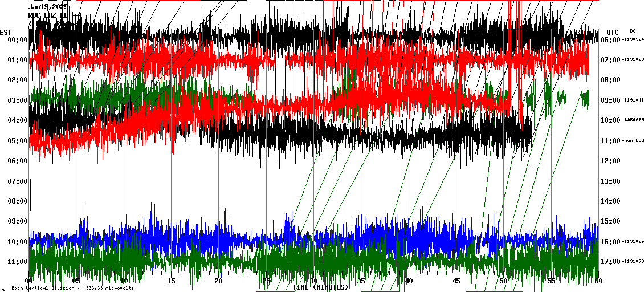
Task: Click the 20 minute tick label
Action: [x=219, y=281]
